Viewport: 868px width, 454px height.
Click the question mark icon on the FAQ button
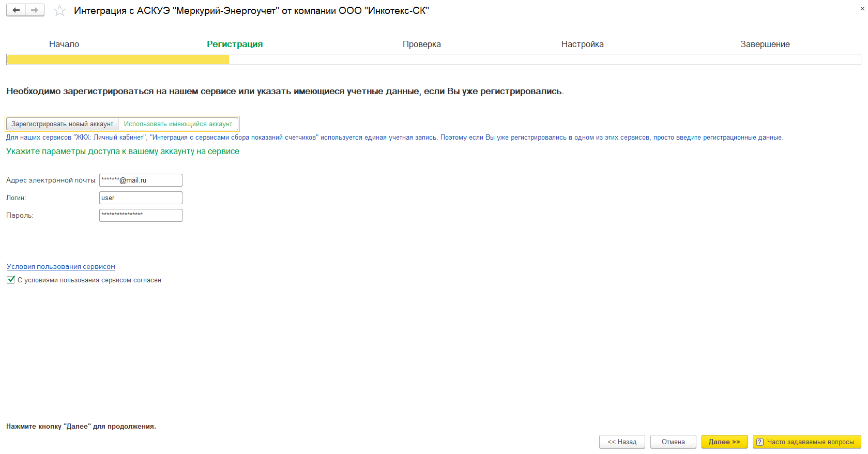tap(760, 442)
